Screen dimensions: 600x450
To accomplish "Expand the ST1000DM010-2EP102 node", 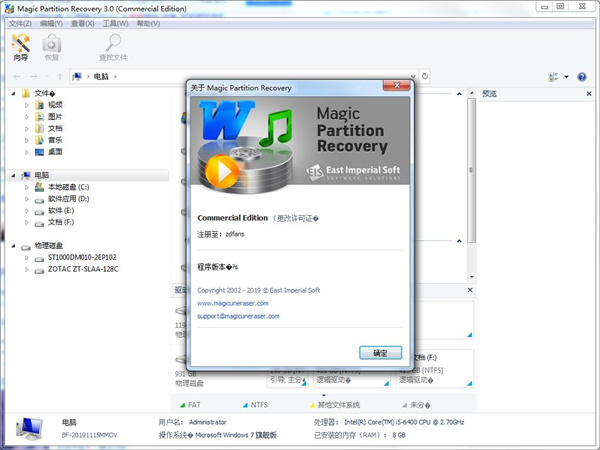I will click(x=26, y=258).
